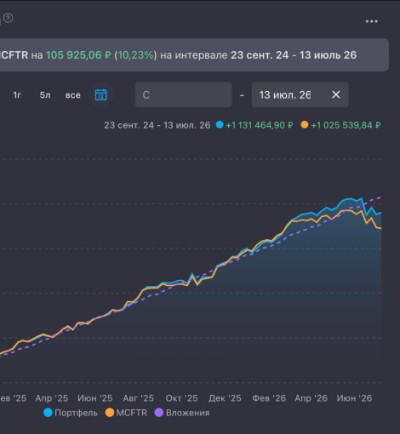Screen dimensions: 400x434
Task: Click the Июн '26 axis label
Action: tap(354, 398)
